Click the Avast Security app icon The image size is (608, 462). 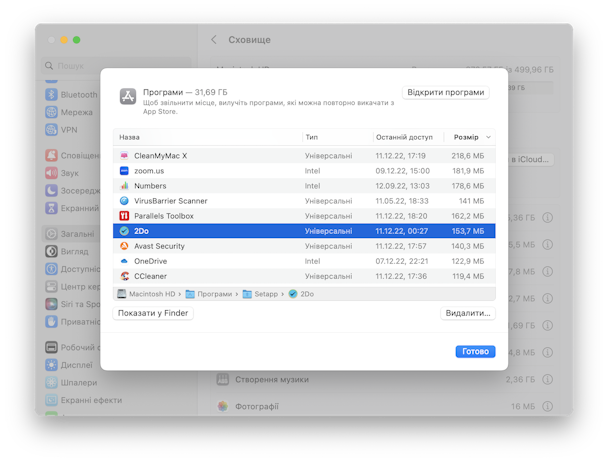(x=124, y=246)
